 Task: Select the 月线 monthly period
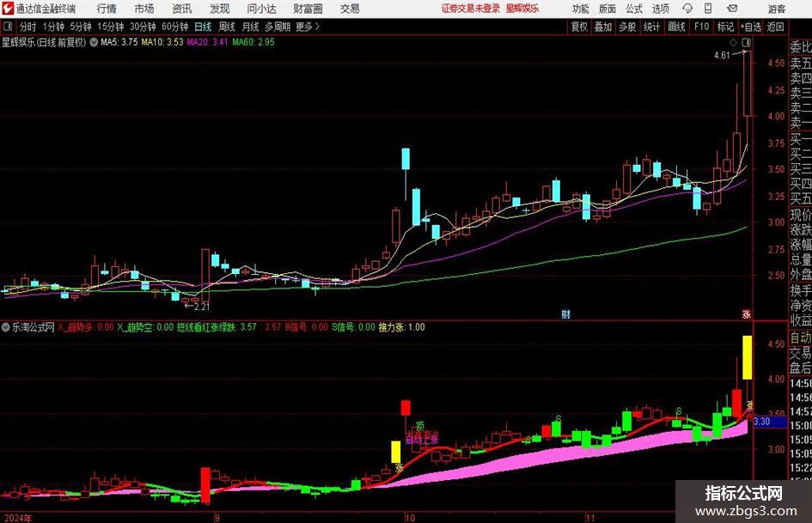[x=251, y=27]
